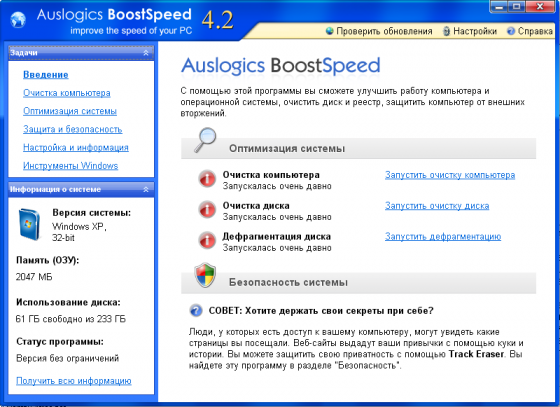Select Очистка компьютера in the tasks list

(x=67, y=93)
